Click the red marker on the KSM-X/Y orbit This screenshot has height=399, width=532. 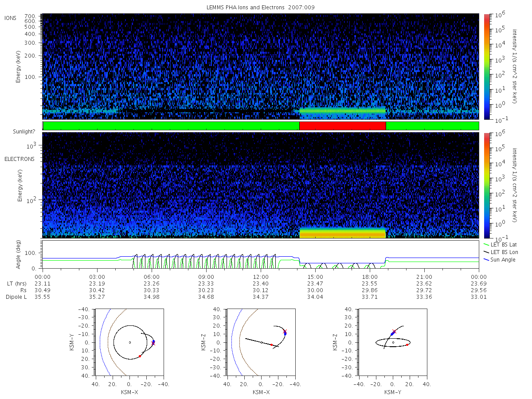140,356
